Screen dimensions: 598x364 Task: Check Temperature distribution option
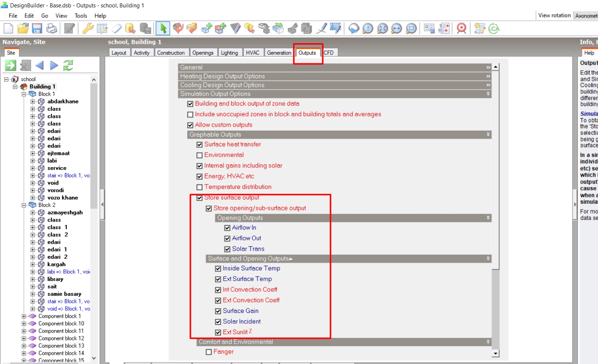click(x=199, y=187)
